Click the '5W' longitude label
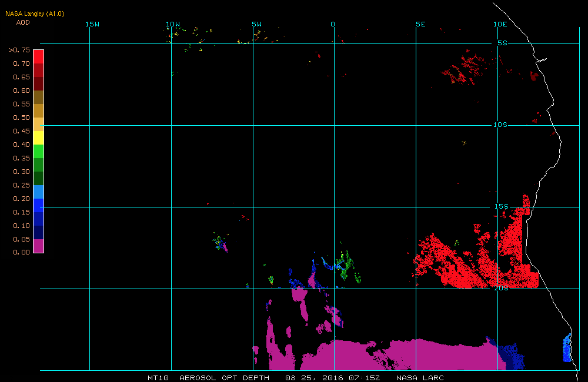 [x=257, y=24]
